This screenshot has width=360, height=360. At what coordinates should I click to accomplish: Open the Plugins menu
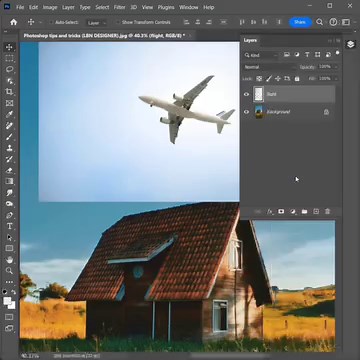[x=166, y=7]
